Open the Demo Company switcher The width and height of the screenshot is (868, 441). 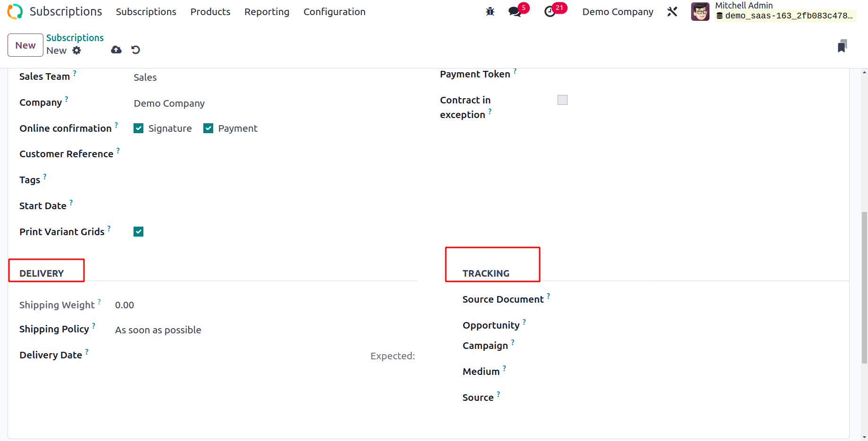pyautogui.click(x=618, y=12)
